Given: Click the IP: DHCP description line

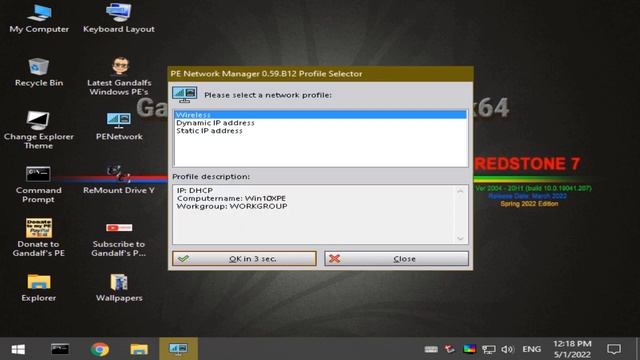Looking at the screenshot, I should 195,191.
